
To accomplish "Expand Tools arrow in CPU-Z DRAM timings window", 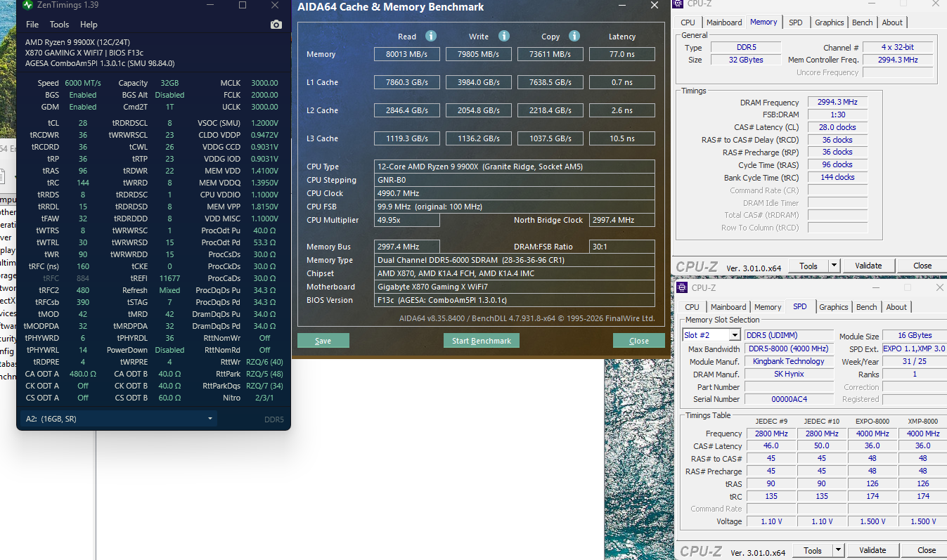I will (835, 266).
